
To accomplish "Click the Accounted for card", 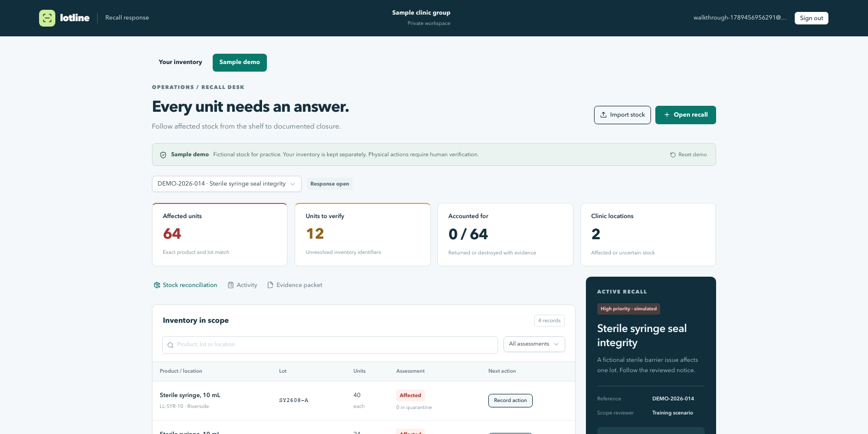I will pyautogui.click(x=505, y=234).
